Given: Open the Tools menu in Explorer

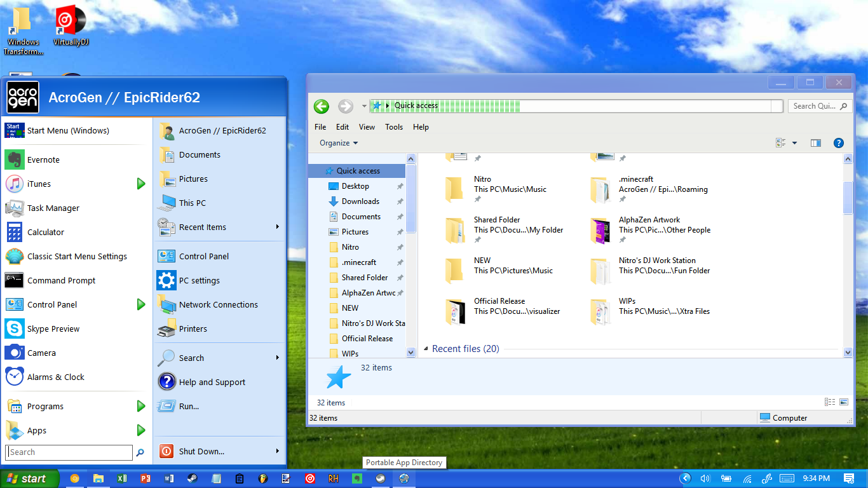Looking at the screenshot, I should [x=394, y=127].
